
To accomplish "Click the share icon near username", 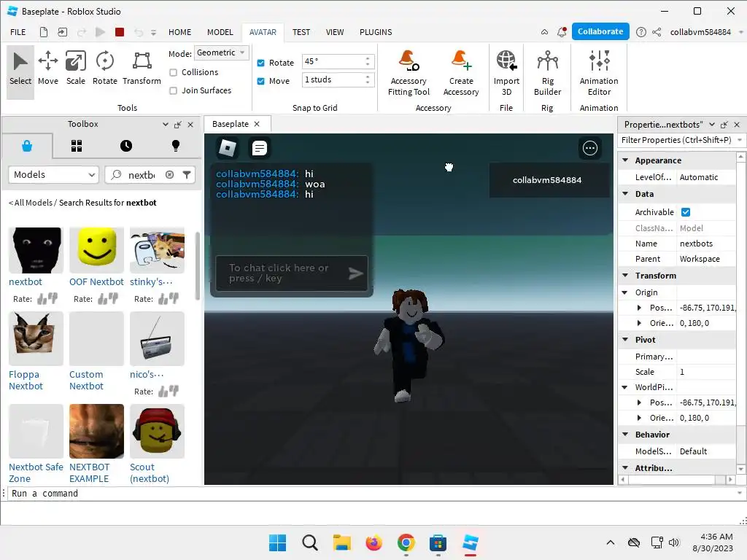I will pyautogui.click(x=657, y=32).
